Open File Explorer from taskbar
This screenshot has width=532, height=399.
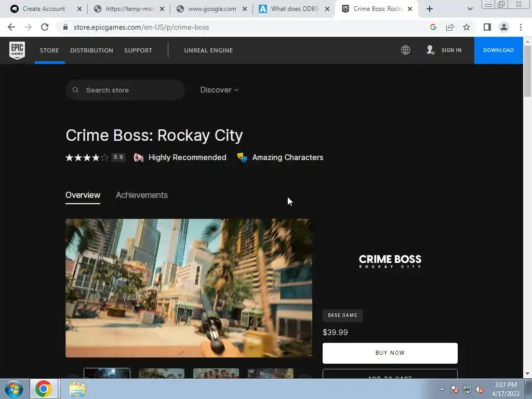tap(77, 389)
